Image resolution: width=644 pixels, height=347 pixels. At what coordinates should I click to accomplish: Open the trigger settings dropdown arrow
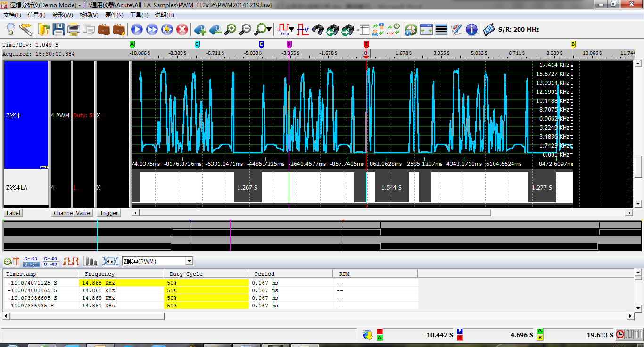tap(292, 30)
